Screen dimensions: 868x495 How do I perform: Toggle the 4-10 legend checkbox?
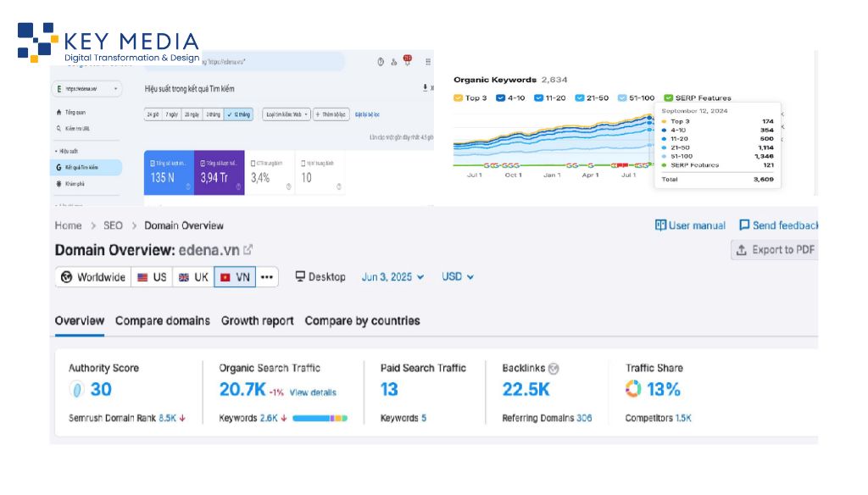(x=500, y=98)
